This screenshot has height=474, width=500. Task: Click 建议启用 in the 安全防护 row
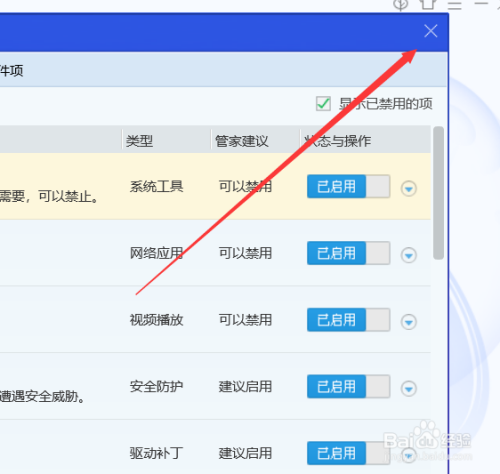click(245, 386)
